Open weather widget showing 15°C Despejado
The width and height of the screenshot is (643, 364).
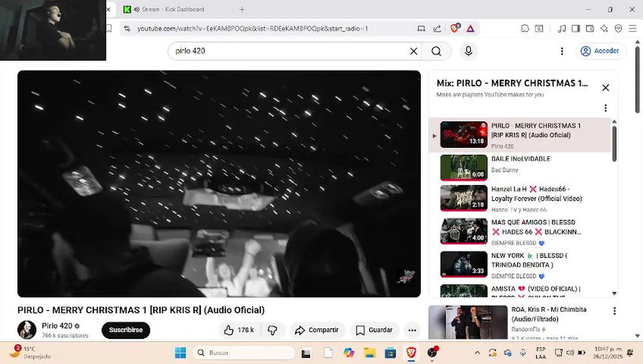30,352
